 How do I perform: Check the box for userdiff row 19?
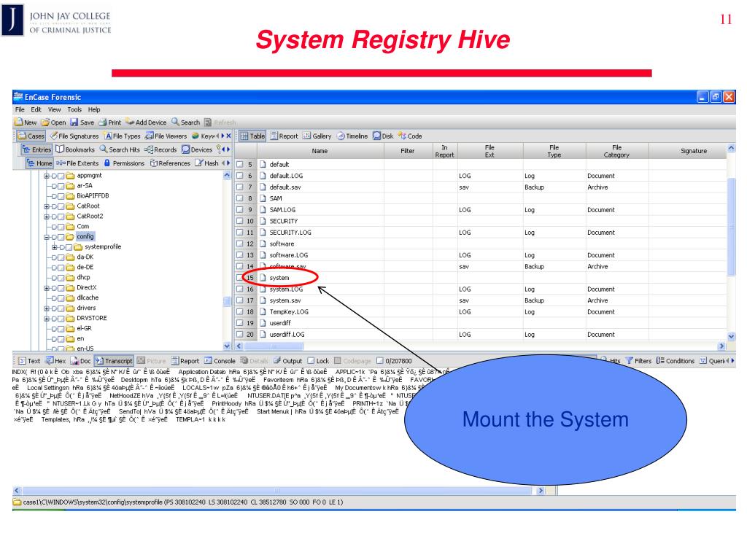coord(239,323)
